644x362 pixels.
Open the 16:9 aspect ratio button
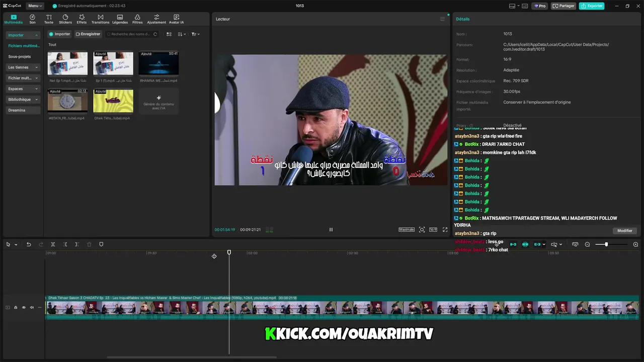click(433, 230)
